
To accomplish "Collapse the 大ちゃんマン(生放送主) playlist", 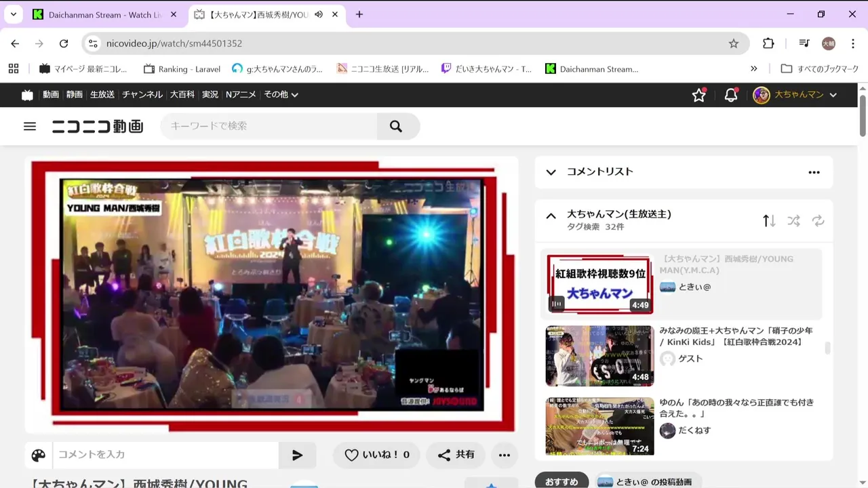I will pyautogui.click(x=551, y=216).
